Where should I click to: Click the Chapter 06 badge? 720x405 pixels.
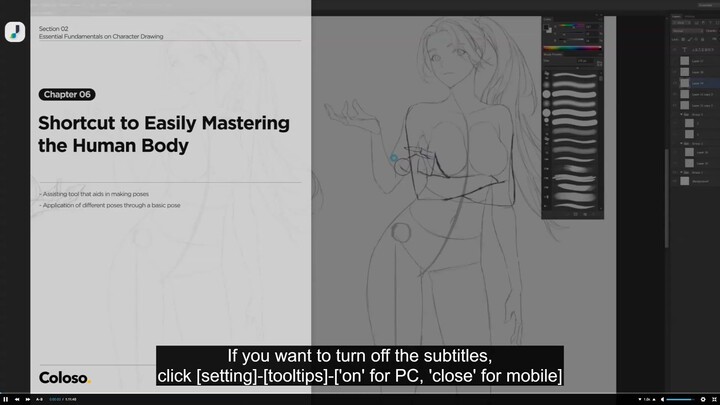point(67,95)
